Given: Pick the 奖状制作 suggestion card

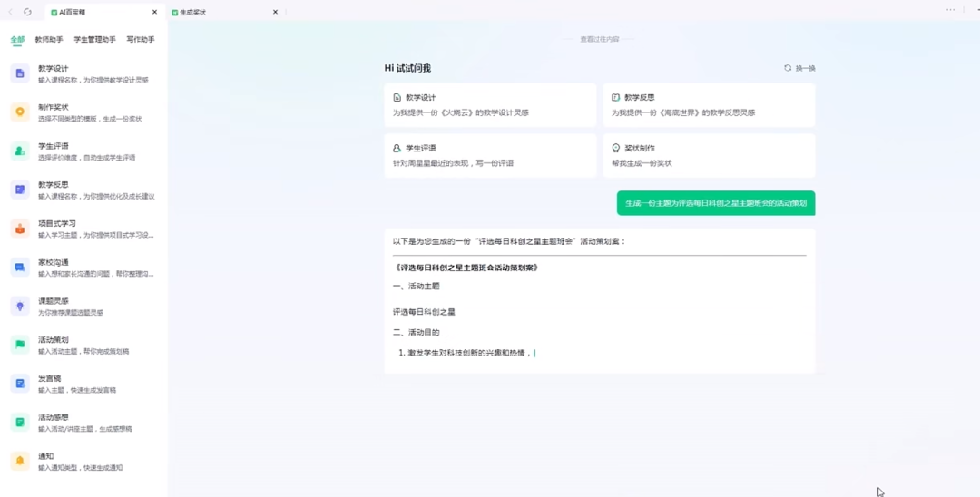Looking at the screenshot, I should tap(708, 155).
